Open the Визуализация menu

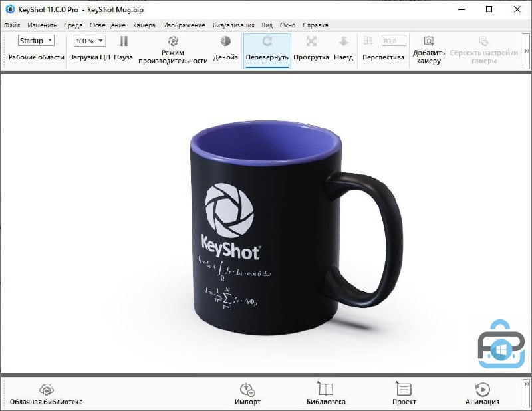[x=233, y=25]
